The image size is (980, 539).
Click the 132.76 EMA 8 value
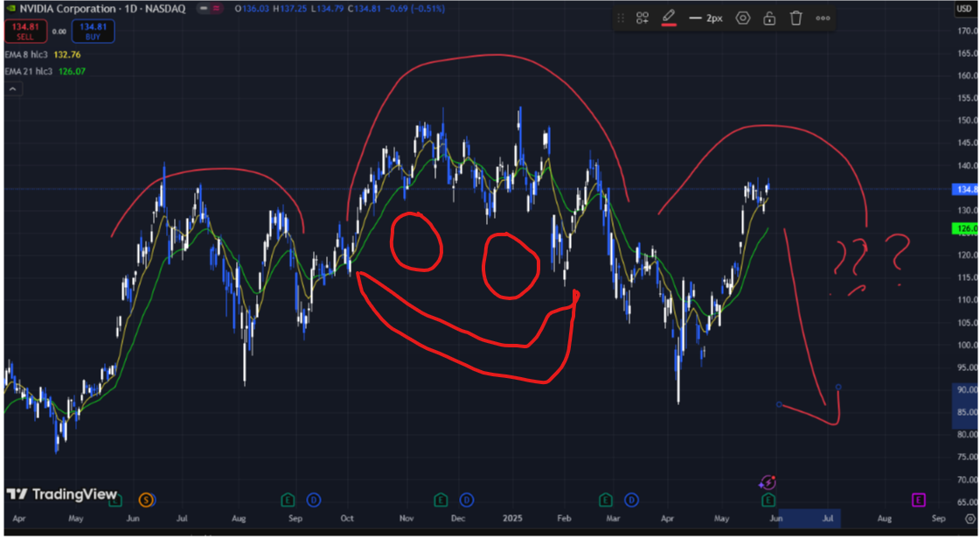[x=66, y=55]
